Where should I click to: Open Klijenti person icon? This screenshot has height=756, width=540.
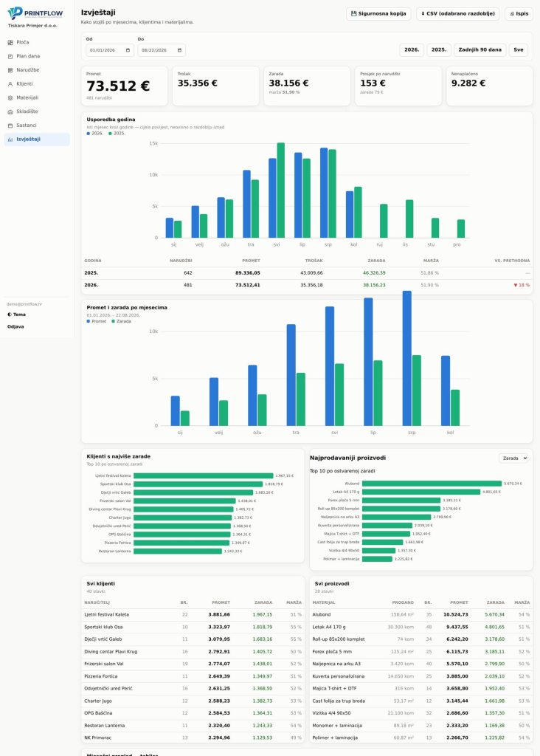click(10, 84)
